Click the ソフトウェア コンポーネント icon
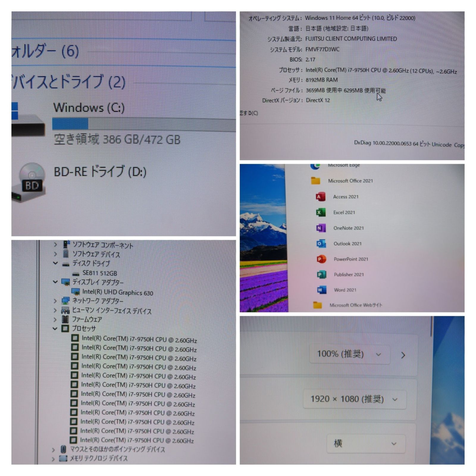Viewport: 476px width, 476px height. (x=66, y=245)
